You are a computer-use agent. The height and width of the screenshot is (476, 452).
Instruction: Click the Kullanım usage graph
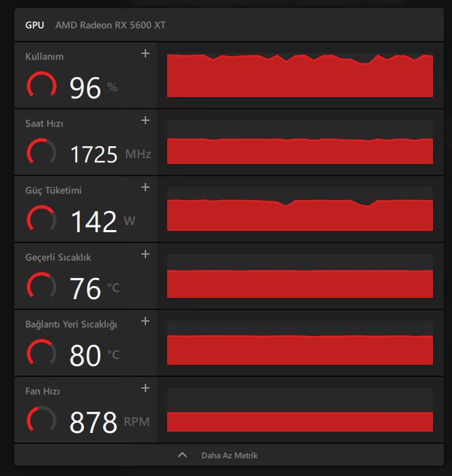point(300,75)
